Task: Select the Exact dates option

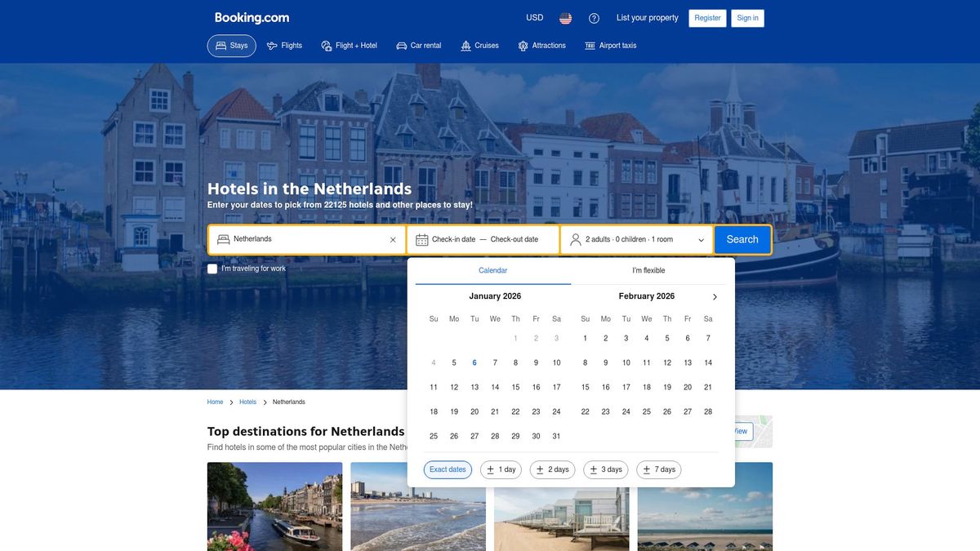Action: click(x=447, y=468)
